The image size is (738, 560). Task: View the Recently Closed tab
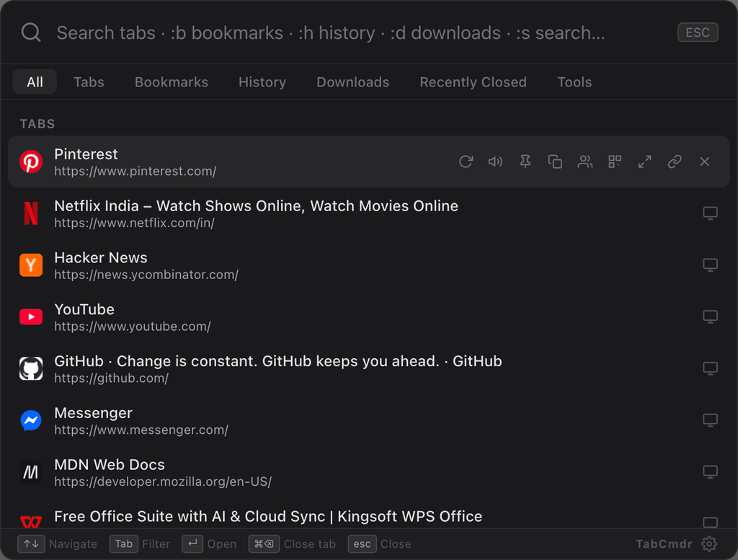coord(473,82)
